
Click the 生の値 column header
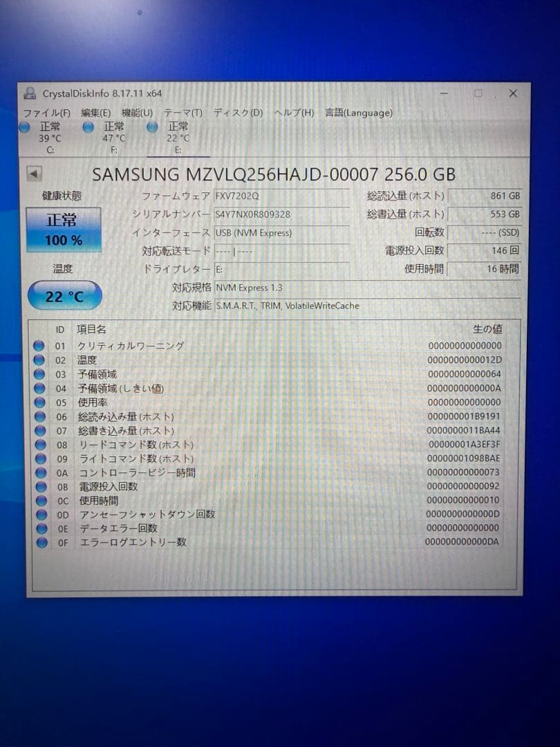point(487,329)
